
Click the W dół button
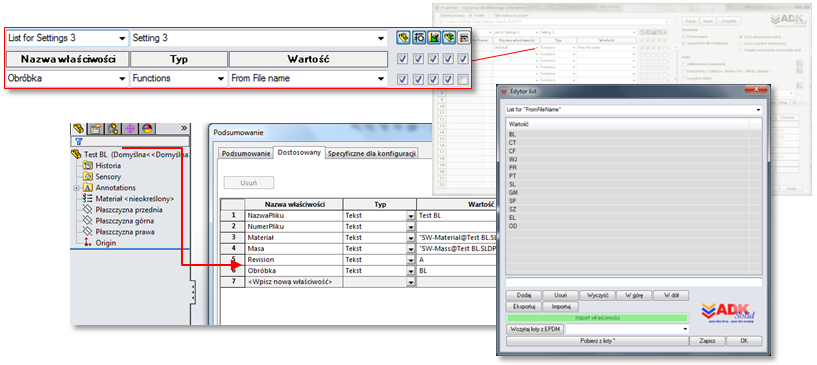(671, 295)
